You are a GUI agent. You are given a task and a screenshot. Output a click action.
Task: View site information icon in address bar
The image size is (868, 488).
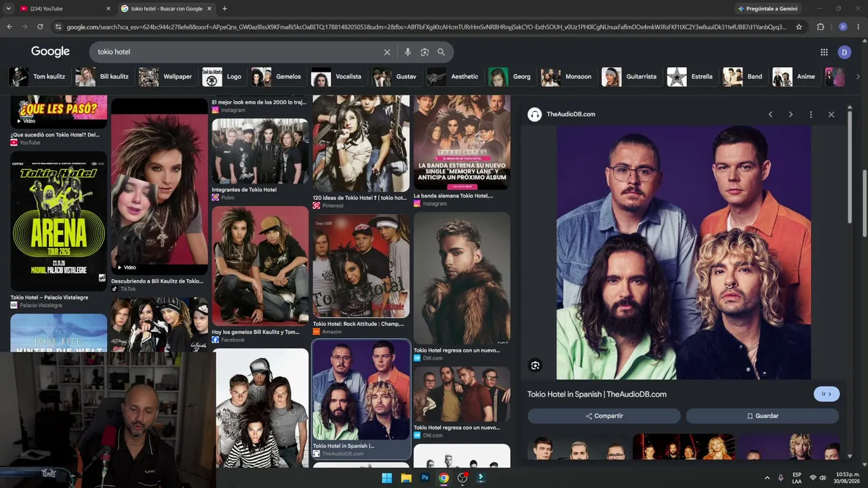58,27
